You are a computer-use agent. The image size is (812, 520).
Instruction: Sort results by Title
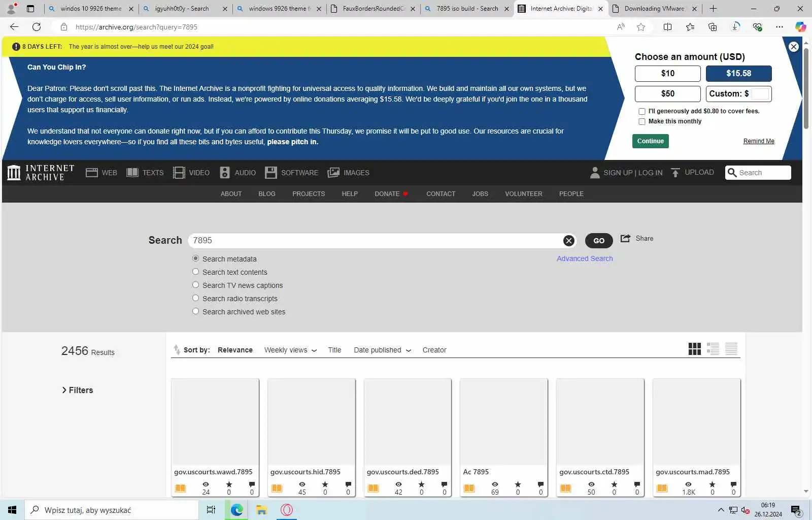(334, 350)
